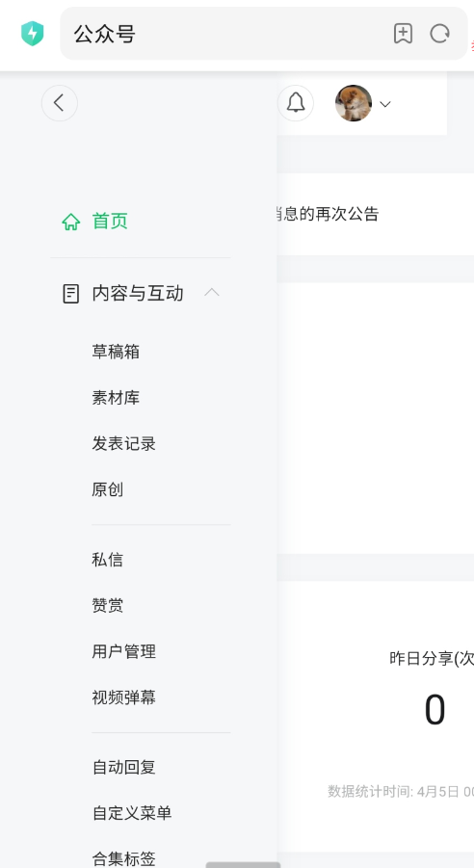Open 视频弹幕 in sidebar
The height and width of the screenshot is (868, 474).
(124, 697)
